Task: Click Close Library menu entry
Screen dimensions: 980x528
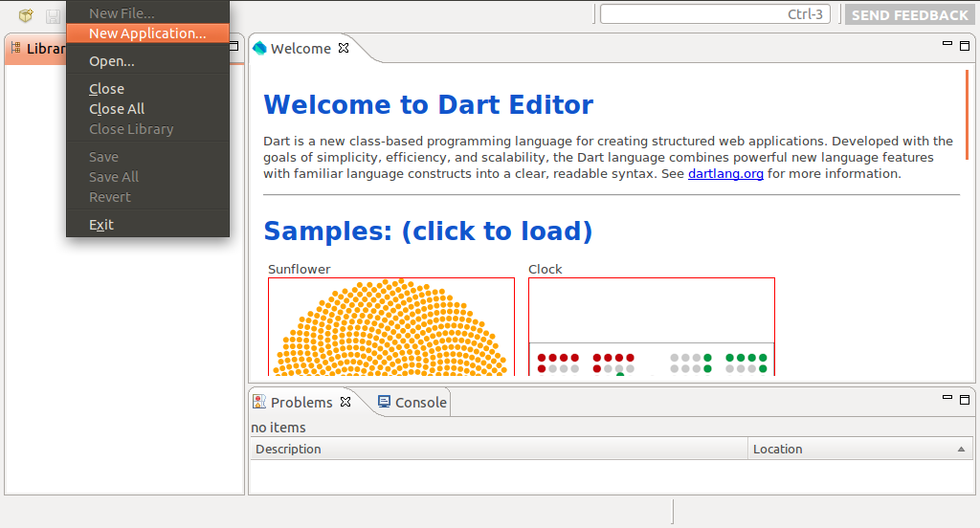Action: tap(147, 129)
